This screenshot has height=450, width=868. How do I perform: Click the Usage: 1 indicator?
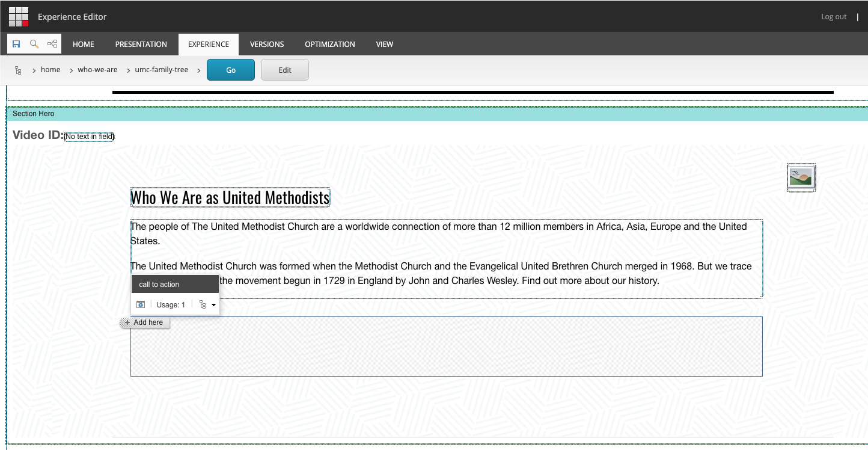coord(171,305)
